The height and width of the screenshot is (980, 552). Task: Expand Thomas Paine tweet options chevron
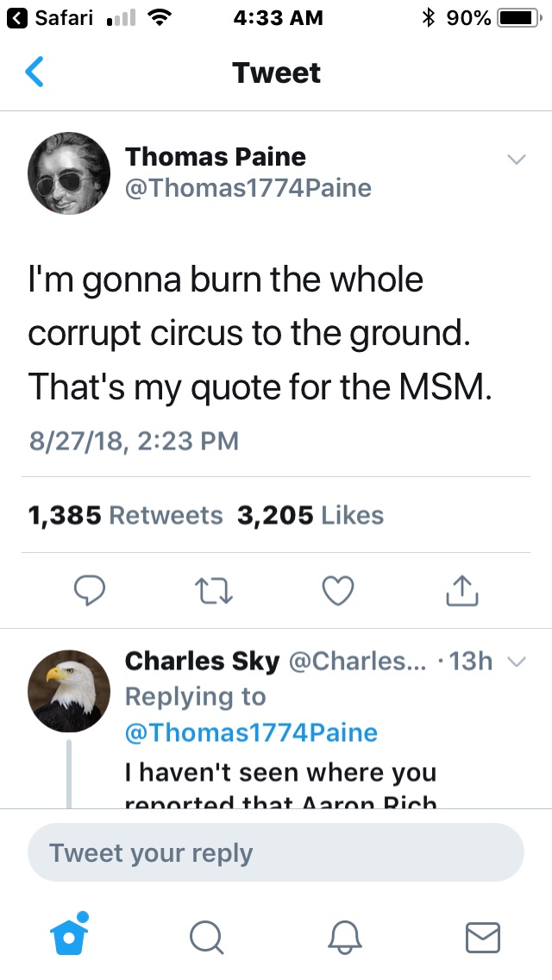[x=516, y=160]
